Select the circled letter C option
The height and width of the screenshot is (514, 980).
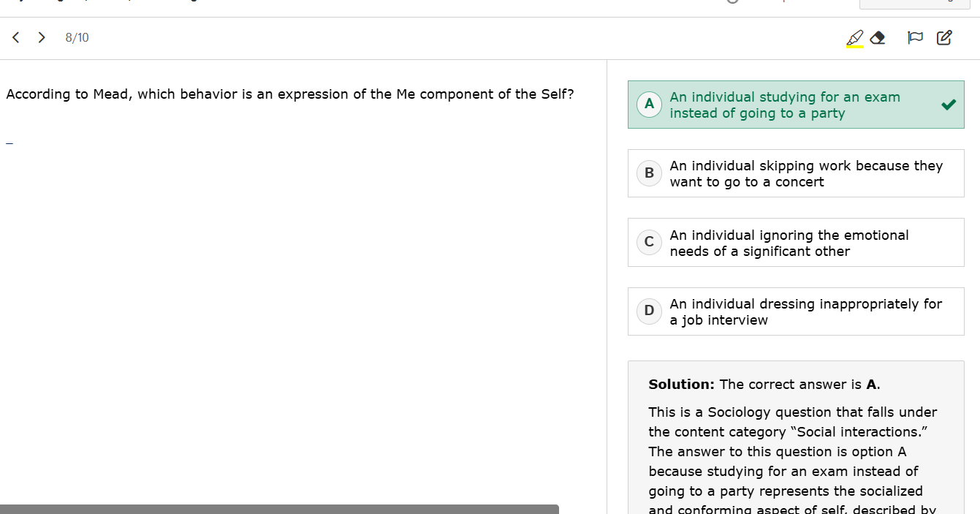pyautogui.click(x=649, y=242)
